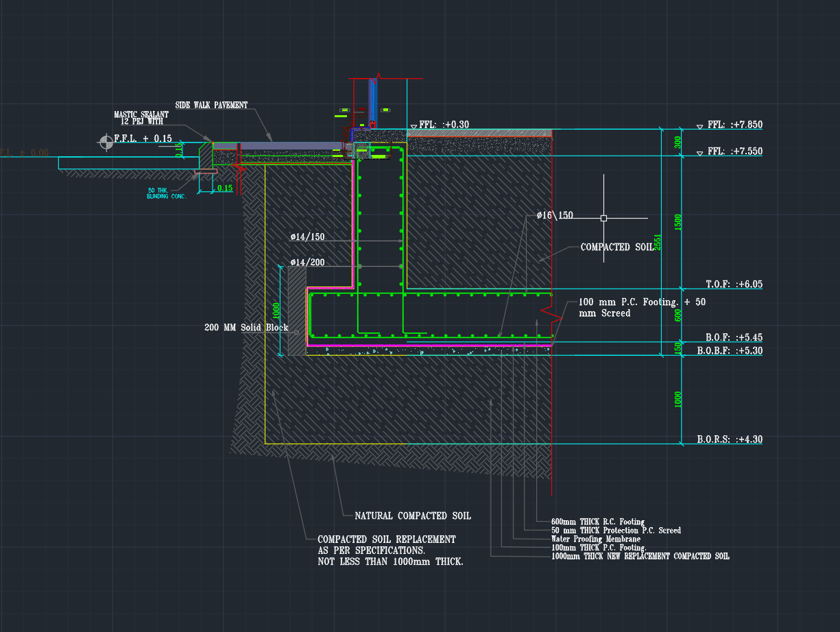Click the green 1500 dimension in the level chain
Image resolution: width=840 pixels, height=632 pixels.
pyautogui.click(x=678, y=222)
